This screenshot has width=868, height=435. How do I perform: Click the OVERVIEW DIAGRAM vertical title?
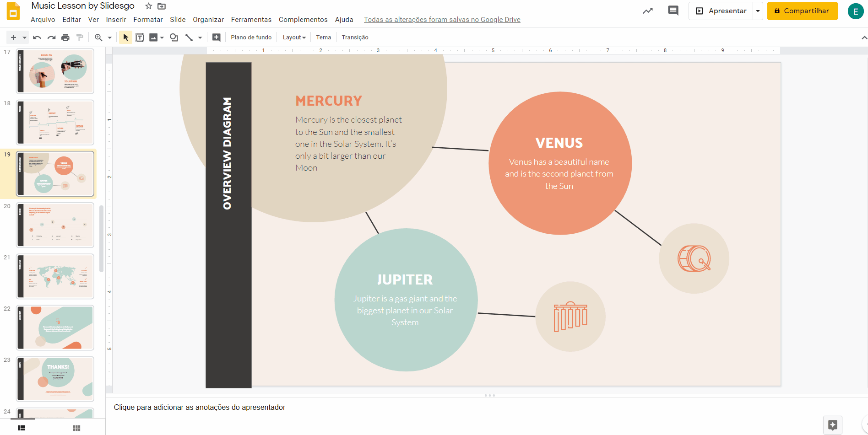coord(227,153)
